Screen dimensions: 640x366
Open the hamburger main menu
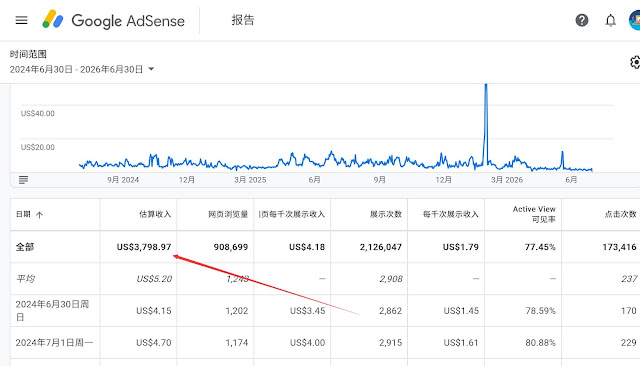21,20
